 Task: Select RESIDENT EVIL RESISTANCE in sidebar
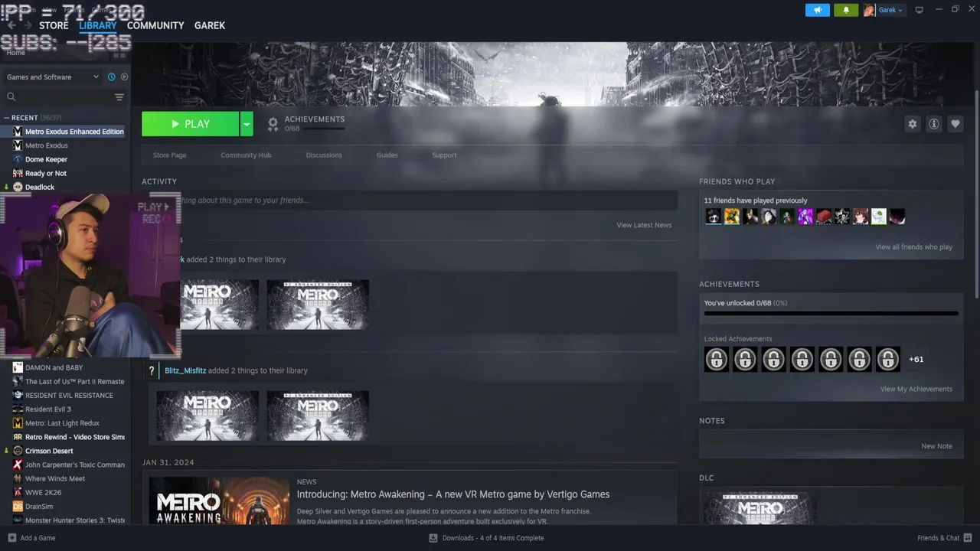[69, 395]
